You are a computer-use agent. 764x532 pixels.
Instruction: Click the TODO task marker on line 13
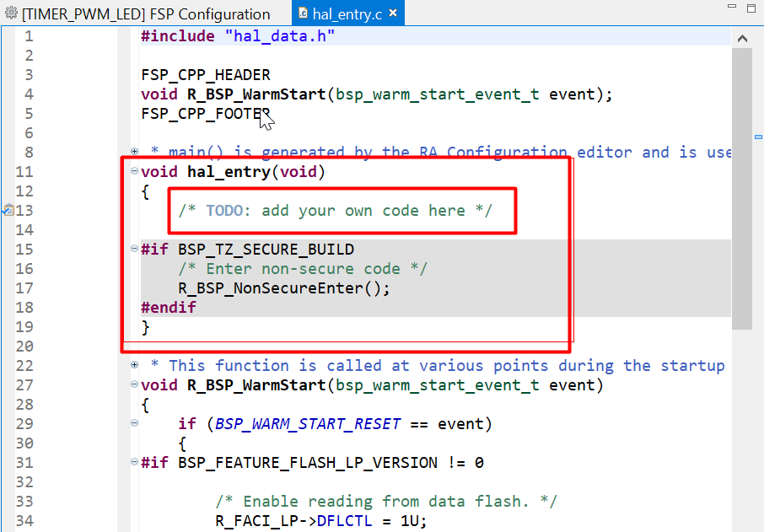click(x=8, y=210)
